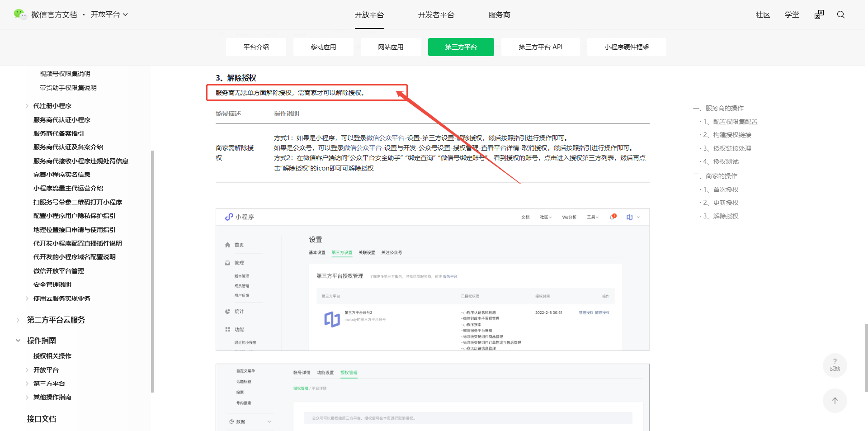Click the back-to-top arrow button
868x431 pixels.
point(835,401)
